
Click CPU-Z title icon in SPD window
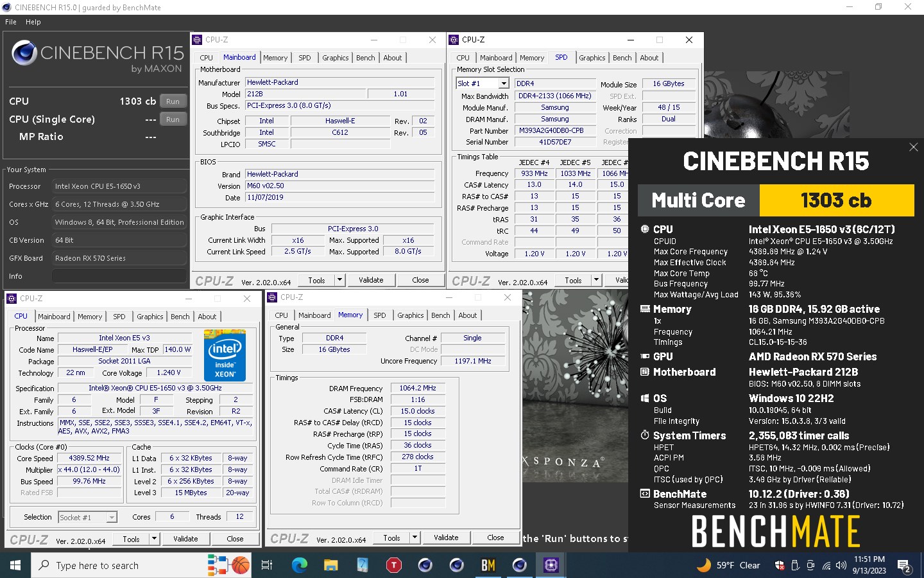[x=454, y=40]
